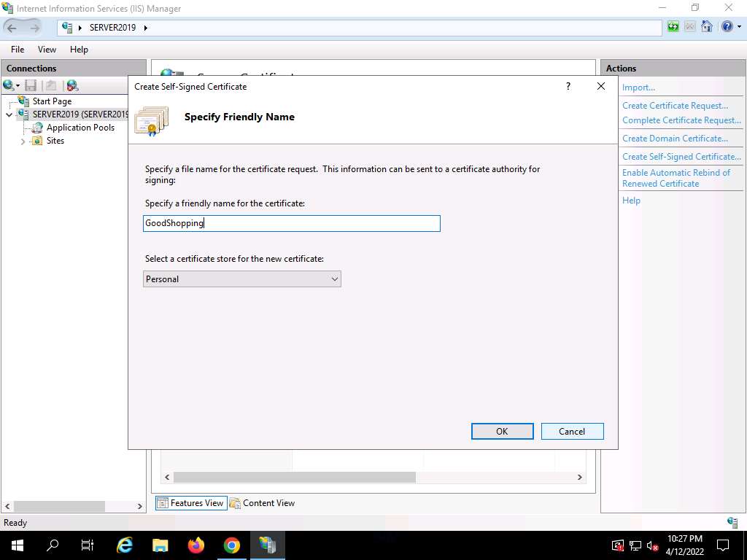This screenshot has height=560, width=747.
Task: Collapse the SERVER2019 tree node
Action: click(9, 114)
